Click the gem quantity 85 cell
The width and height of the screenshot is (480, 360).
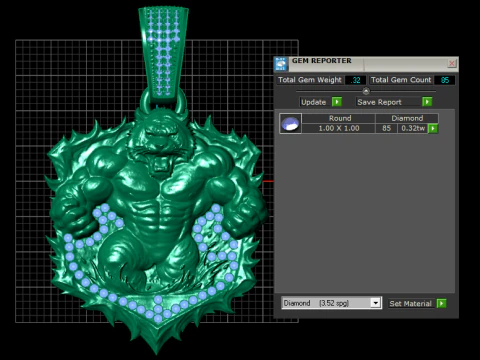click(387, 128)
